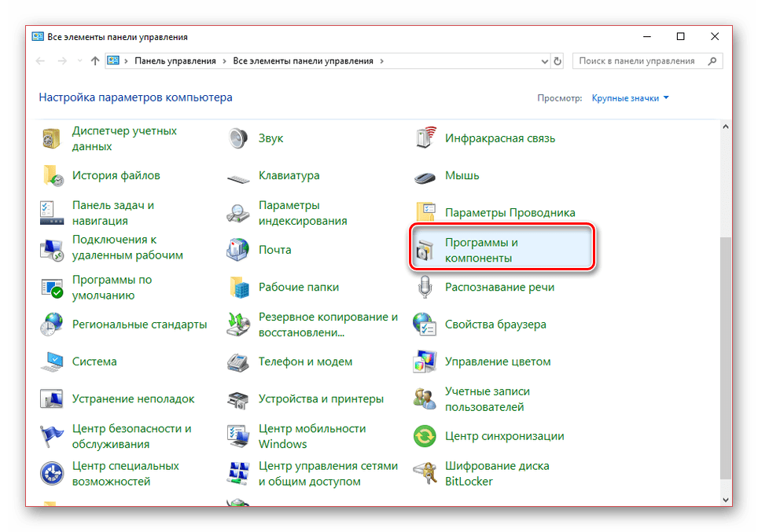Open the Mail icon (Почта)
Image resolution: width=758 pixels, height=532 pixels.
(x=237, y=250)
